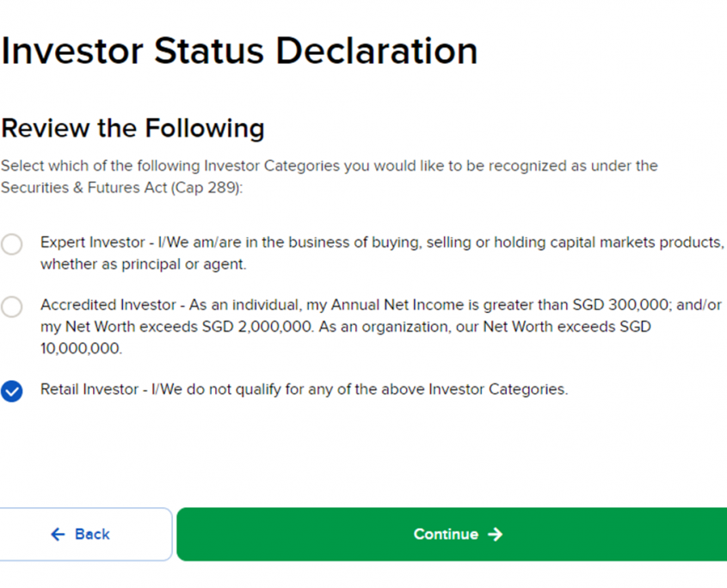Click the left arrow icon beside Back

(58, 535)
